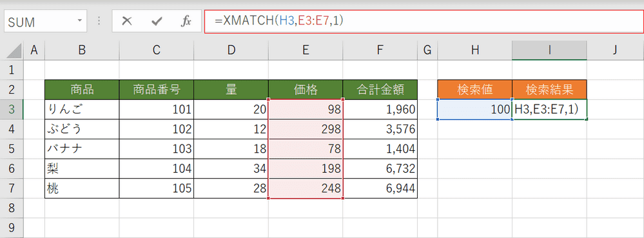644x238 pixels.
Task: Select column C header
Action: [157, 50]
